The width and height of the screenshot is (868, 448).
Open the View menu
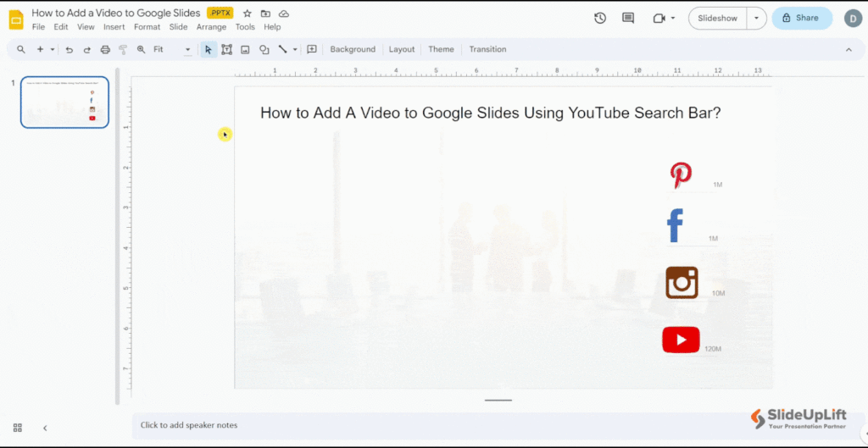click(86, 26)
